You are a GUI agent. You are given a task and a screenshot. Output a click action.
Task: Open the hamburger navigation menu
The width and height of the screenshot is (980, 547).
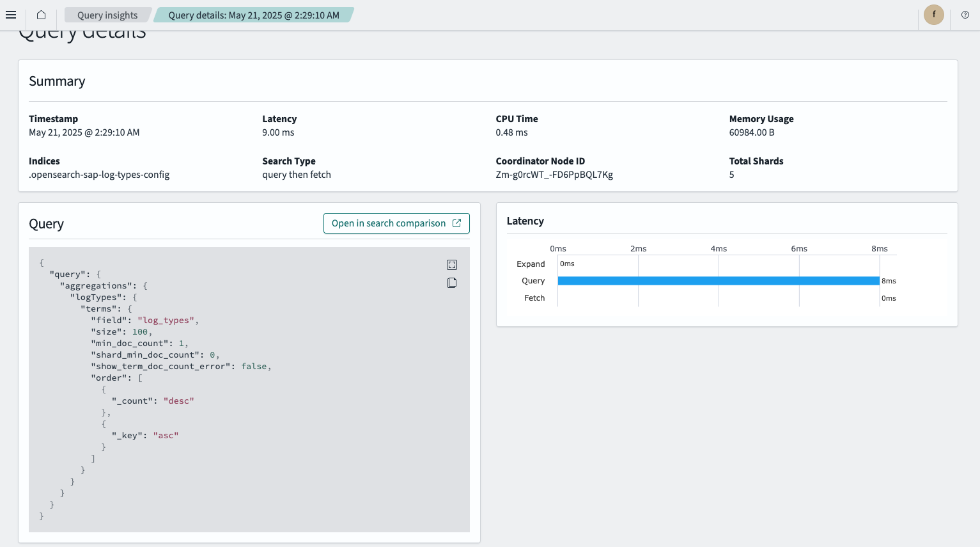[x=11, y=15]
